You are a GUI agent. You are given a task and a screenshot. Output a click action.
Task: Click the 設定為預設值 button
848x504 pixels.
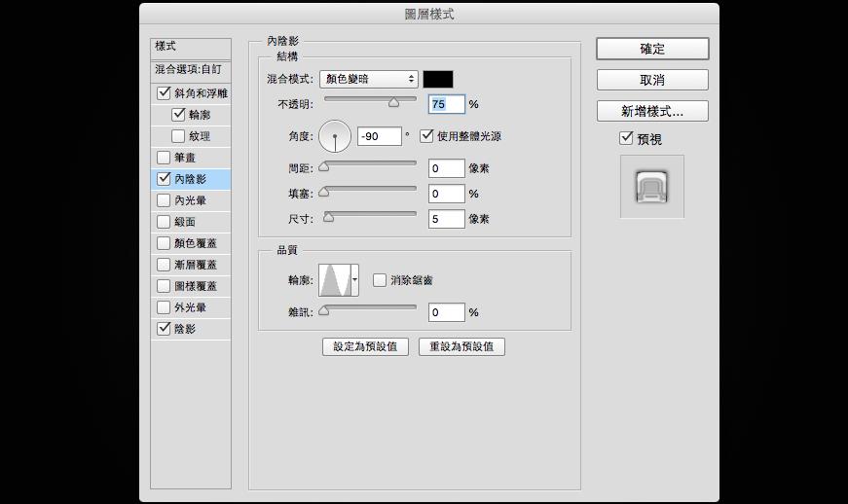366,346
